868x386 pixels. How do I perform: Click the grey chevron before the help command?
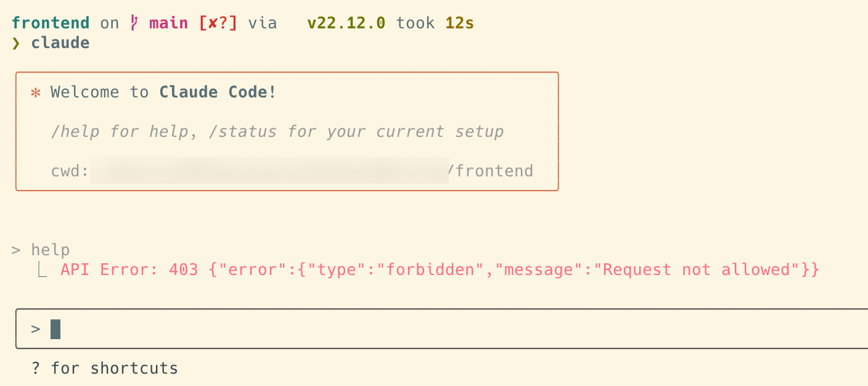pos(16,250)
